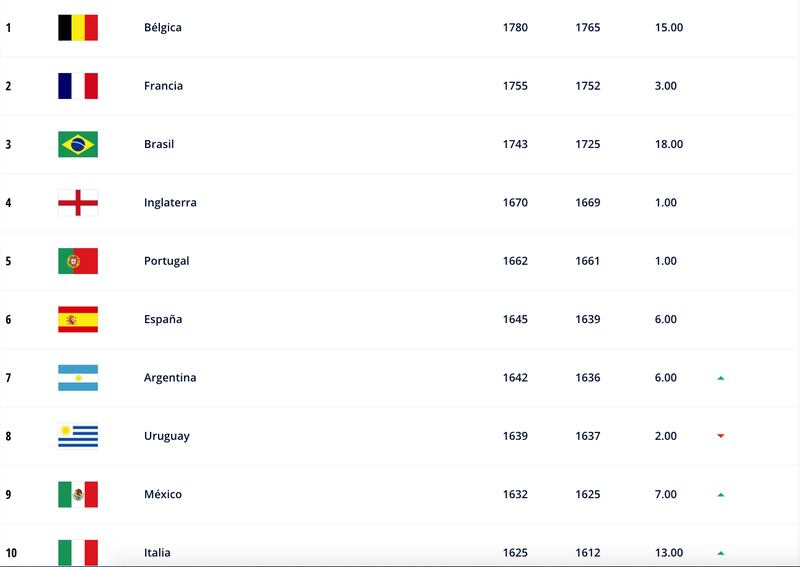Image resolution: width=800 pixels, height=567 pixels.
Task: Click the France flag icon
Action: coord(78,86)
